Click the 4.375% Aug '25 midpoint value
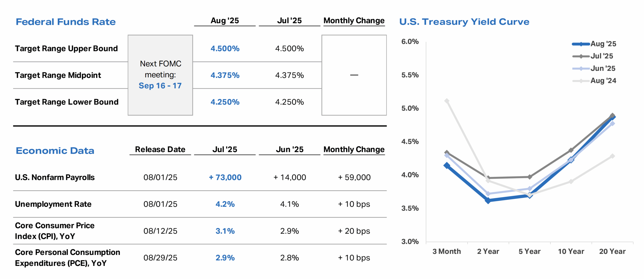644x279 pixels. point(225,75)
